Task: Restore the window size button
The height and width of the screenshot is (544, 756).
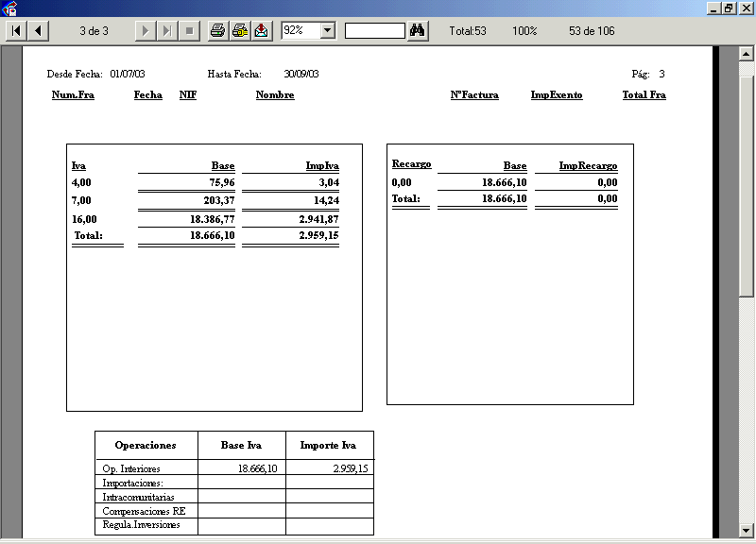Action: pos(729,8)
